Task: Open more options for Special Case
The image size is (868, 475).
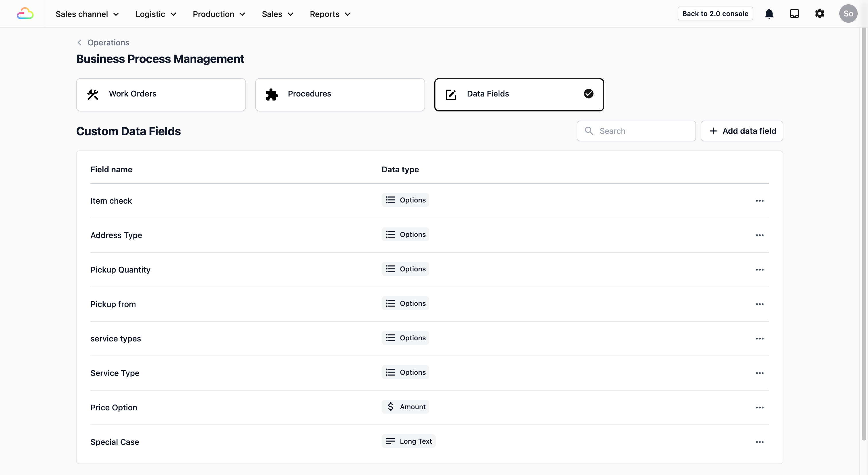Action: click(759, 442)
